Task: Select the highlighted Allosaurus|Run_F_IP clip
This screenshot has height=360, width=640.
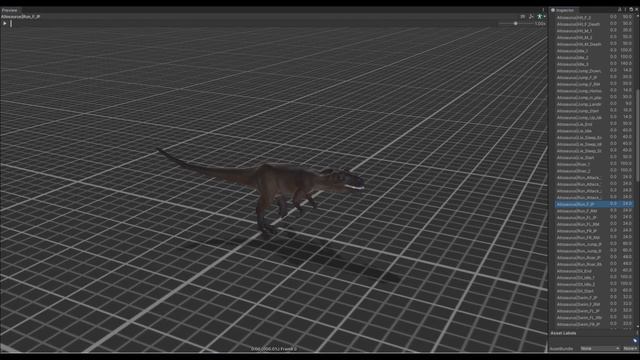Action: (x=594, y=204)
